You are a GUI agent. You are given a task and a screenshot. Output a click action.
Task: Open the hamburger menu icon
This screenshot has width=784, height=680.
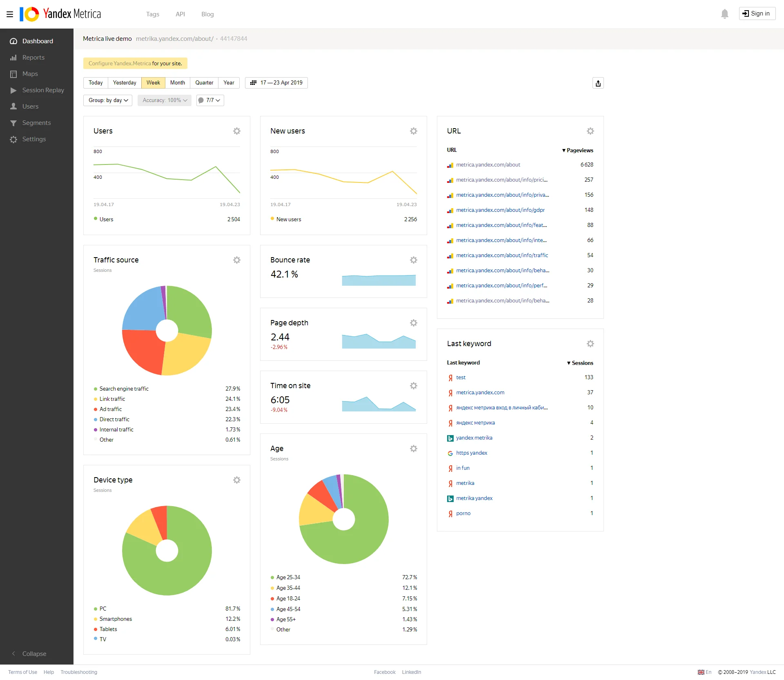10,14
